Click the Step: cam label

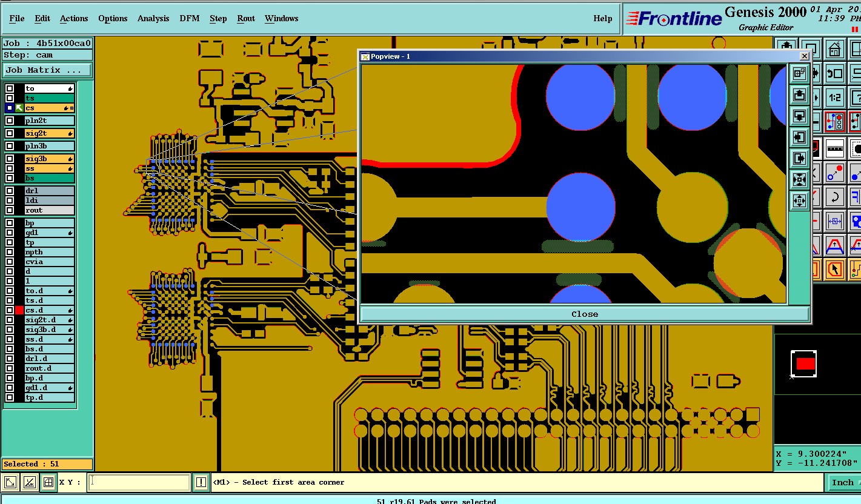tap(47, 55)
